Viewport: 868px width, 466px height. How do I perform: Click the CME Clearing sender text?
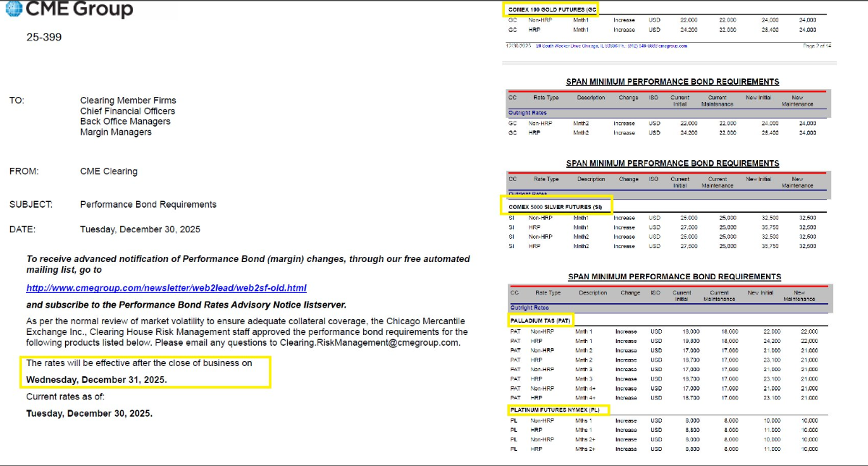(x=109, y=171)
